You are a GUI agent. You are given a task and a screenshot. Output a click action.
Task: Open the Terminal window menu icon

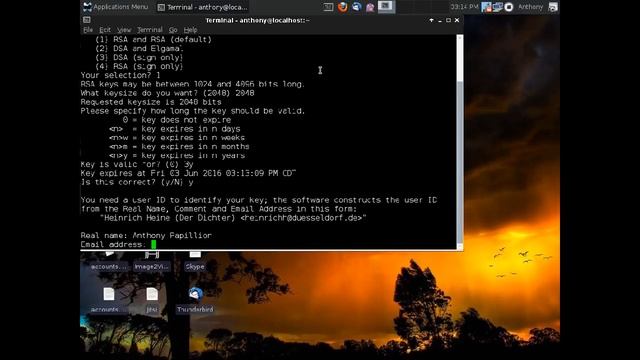coord(87,20)
